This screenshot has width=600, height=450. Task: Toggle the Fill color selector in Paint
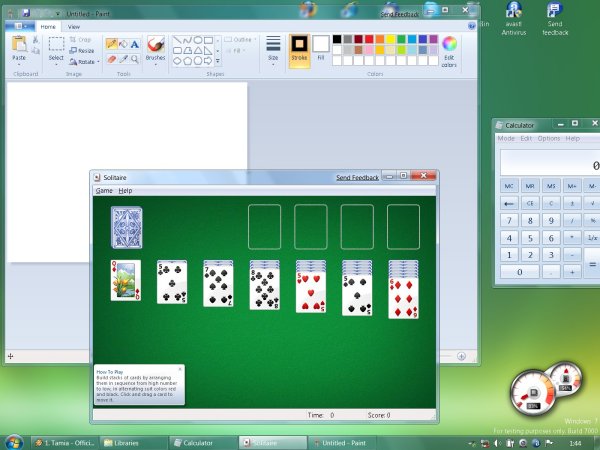[320, 48]
